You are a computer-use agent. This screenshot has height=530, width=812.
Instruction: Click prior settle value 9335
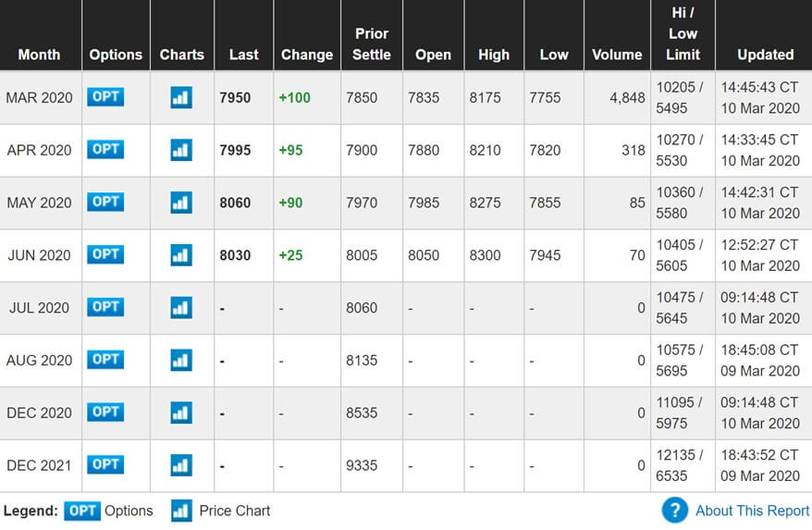362,465
